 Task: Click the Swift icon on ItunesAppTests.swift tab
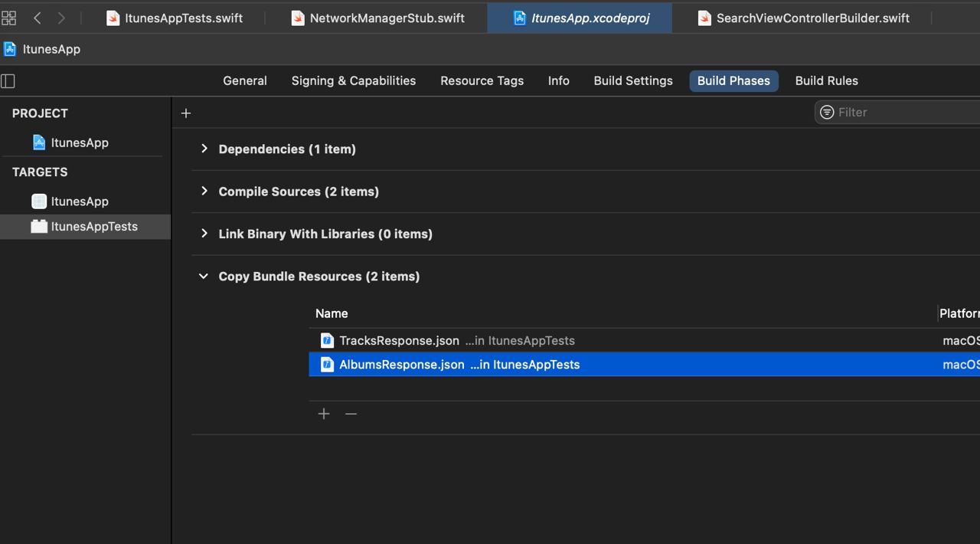pyautogui.click(x=113, y=18)
